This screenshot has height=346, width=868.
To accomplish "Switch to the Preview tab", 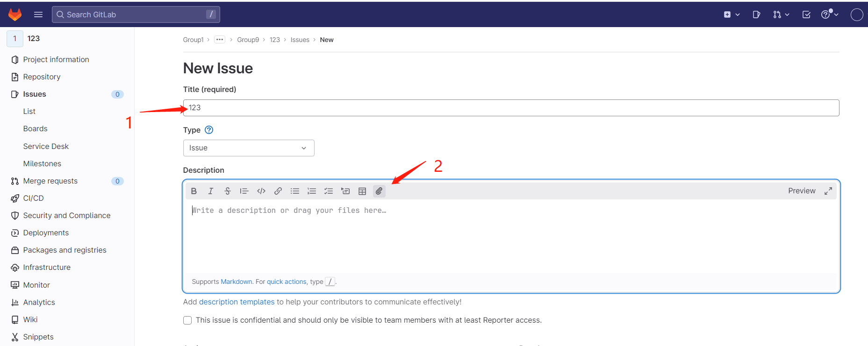I will coord(801,191).
